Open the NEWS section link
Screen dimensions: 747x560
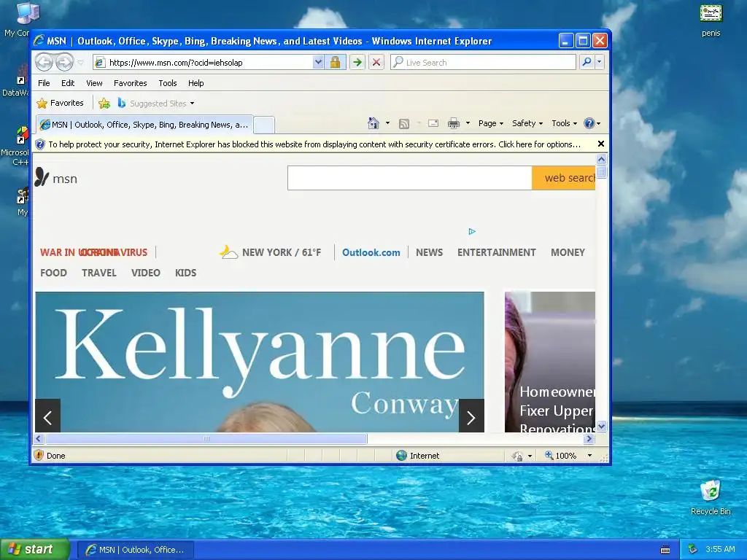429,252
